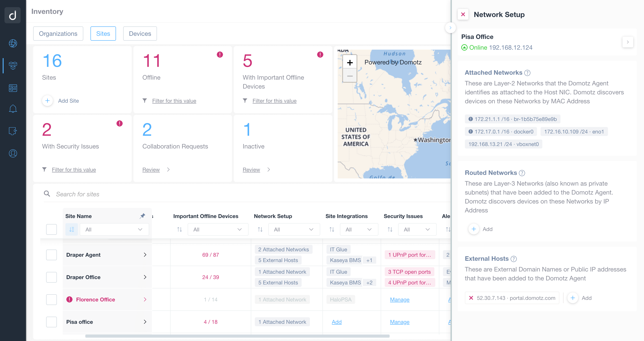
Task: Open the Network Setup filter dropdown
Action: click(x=294, y=229)
